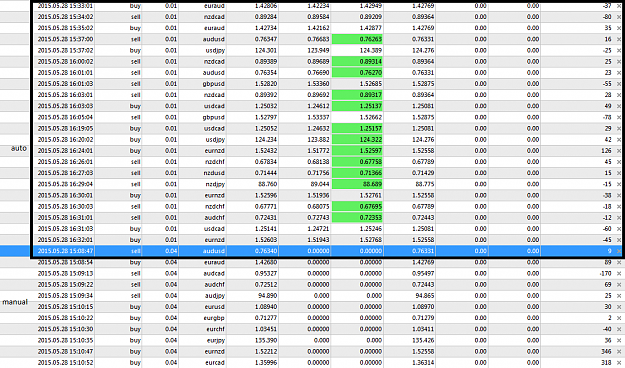Image resolution: width=625 pixels, height=368 pixels.
Task: Close the gbpusd order opened at 16:01:03
Action: point(619,84)
